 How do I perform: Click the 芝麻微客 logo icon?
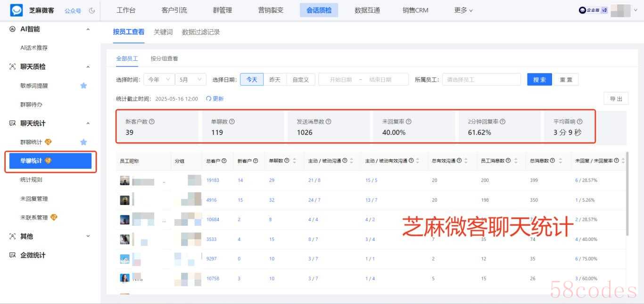(x=17, y=10)
